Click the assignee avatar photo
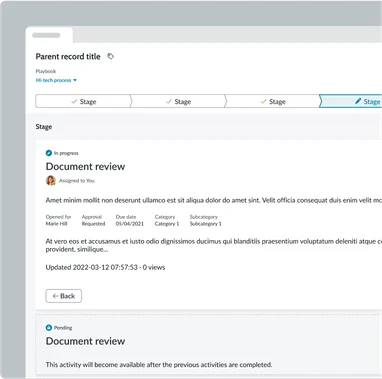Screen dimensions: 382x379 51,180
